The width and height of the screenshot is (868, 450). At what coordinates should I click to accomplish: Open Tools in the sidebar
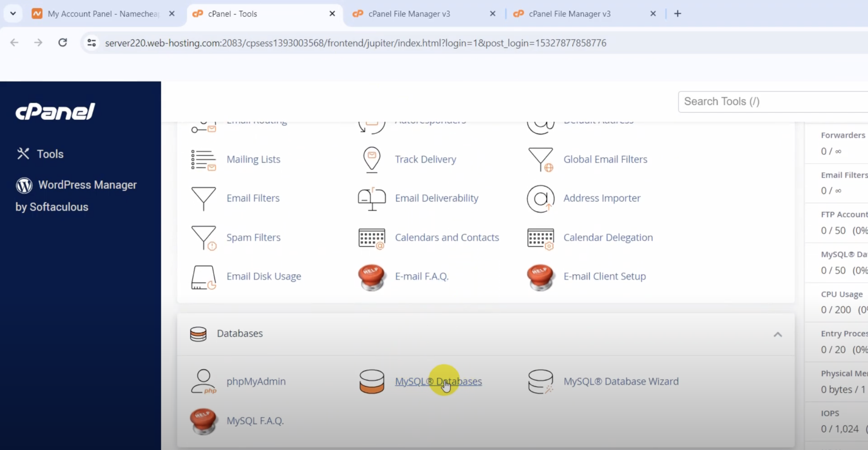tap(50, 154)
